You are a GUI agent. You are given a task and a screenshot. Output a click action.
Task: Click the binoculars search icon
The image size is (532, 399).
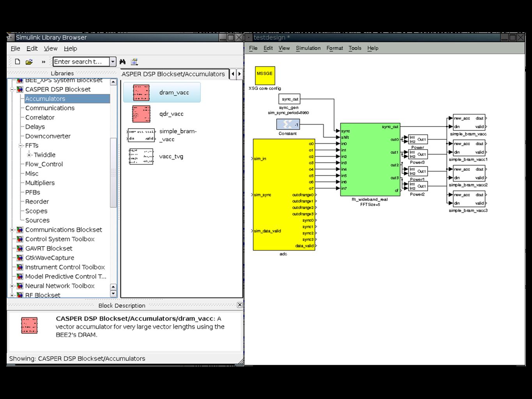(122, 62)
